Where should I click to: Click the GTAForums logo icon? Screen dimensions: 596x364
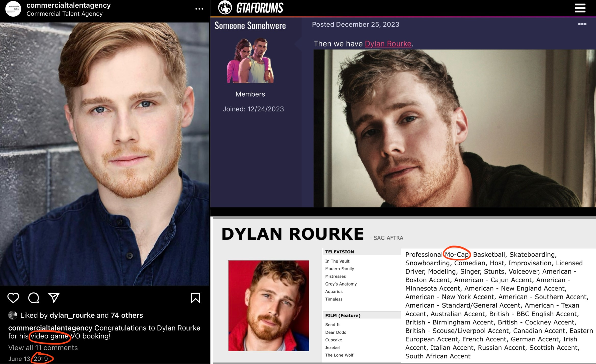[x=225, y=7]
